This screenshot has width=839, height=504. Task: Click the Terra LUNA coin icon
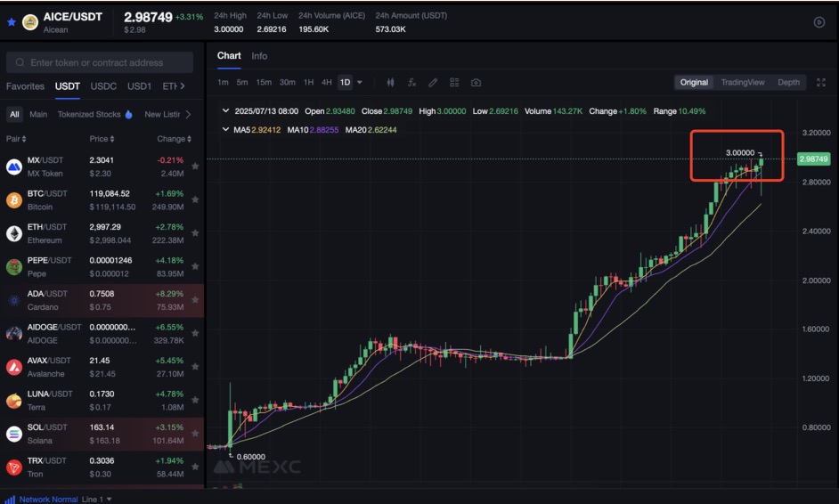[14, 401]
